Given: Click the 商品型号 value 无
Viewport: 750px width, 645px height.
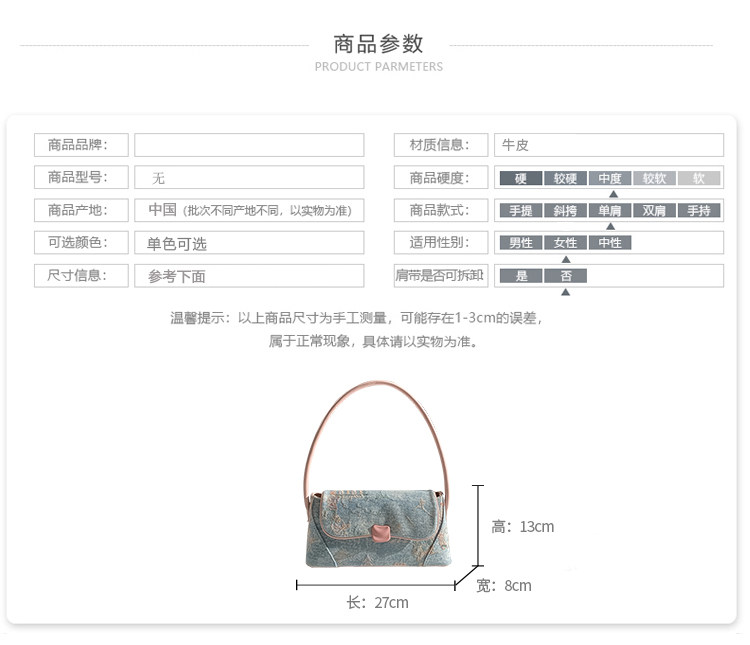Looking at the screenshot, I should [158, 178].
